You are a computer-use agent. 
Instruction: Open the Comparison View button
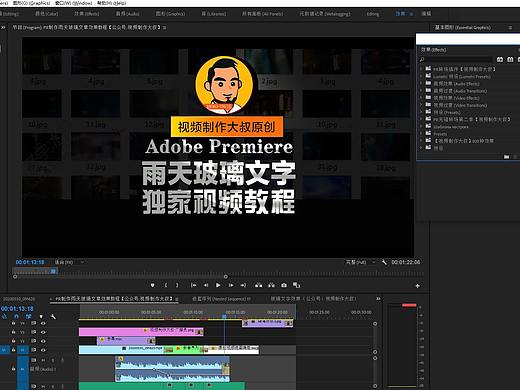296,285
